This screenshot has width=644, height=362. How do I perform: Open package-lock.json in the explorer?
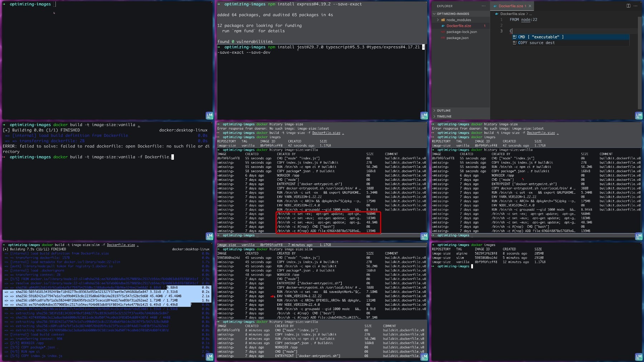click(x=462, y=32)
